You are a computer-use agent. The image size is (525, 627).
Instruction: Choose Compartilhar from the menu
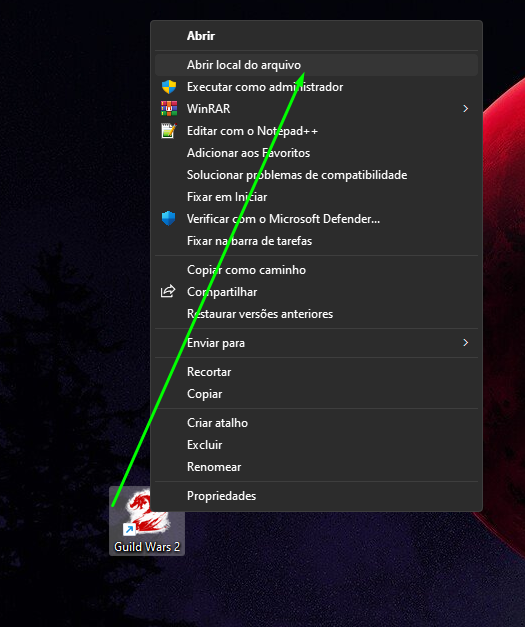pyautogui.click(x=316, y=292)
